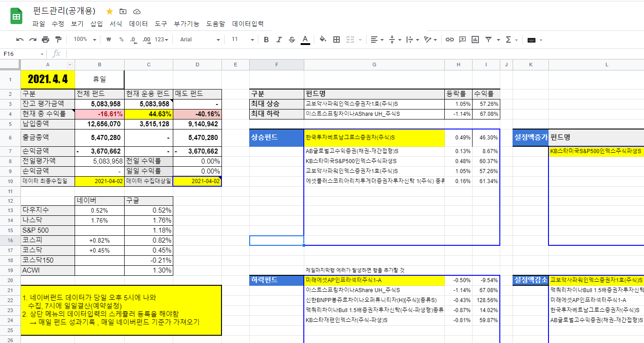Undo the last action
Image resolution: width=644 pixels, height=343 pixels.
(20, 40)
